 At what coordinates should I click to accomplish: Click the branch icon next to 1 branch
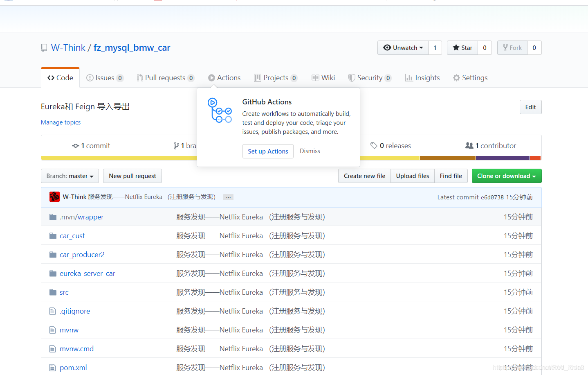pyautogui.click(x=176, y=146)
